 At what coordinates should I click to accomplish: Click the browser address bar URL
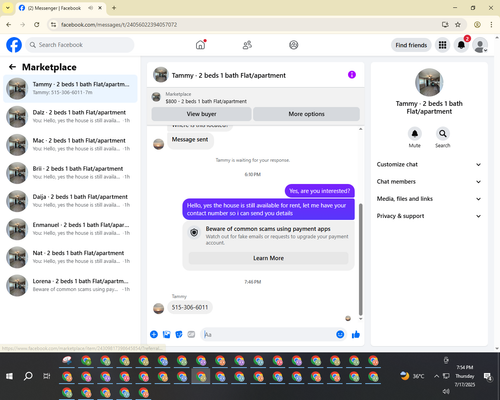pos(119,25)
